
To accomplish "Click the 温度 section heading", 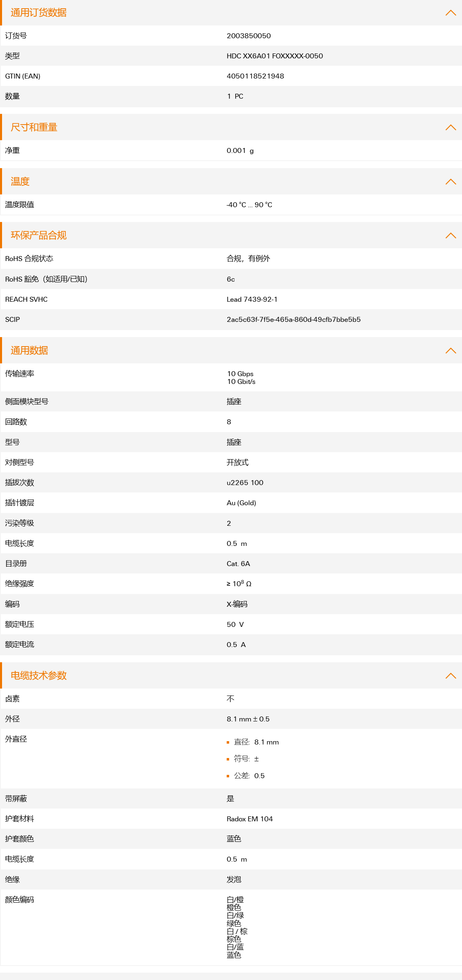I will 20,182.
